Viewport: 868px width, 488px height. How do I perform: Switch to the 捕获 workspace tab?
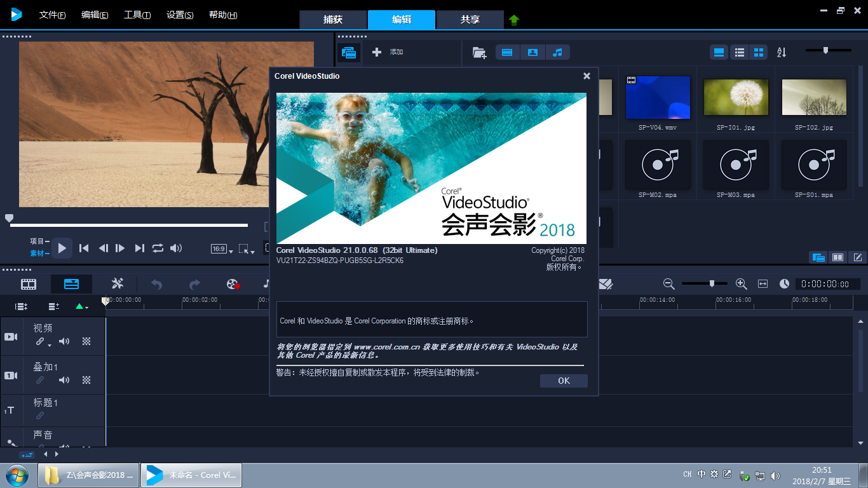(x=333, y=20)
